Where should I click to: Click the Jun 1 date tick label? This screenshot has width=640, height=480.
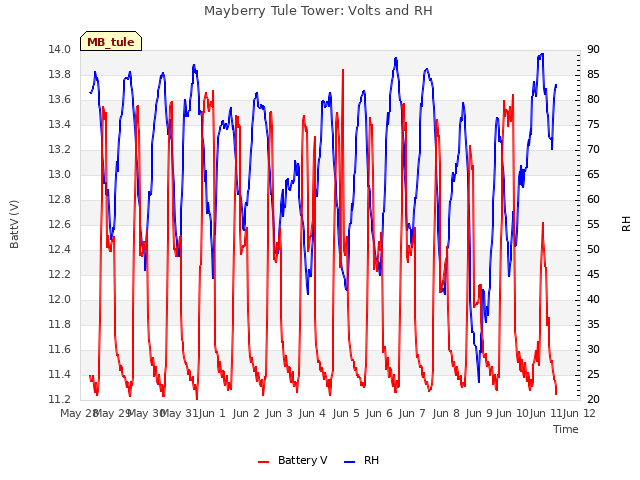pyautogui.click(x=212, y=413)
